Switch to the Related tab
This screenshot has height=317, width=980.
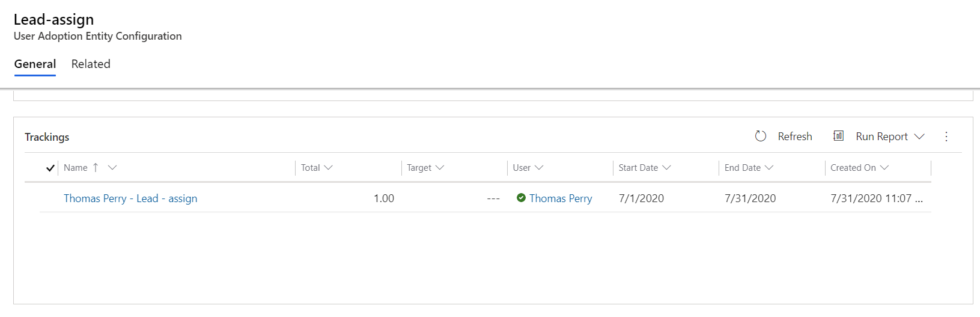tap(91, 64)
